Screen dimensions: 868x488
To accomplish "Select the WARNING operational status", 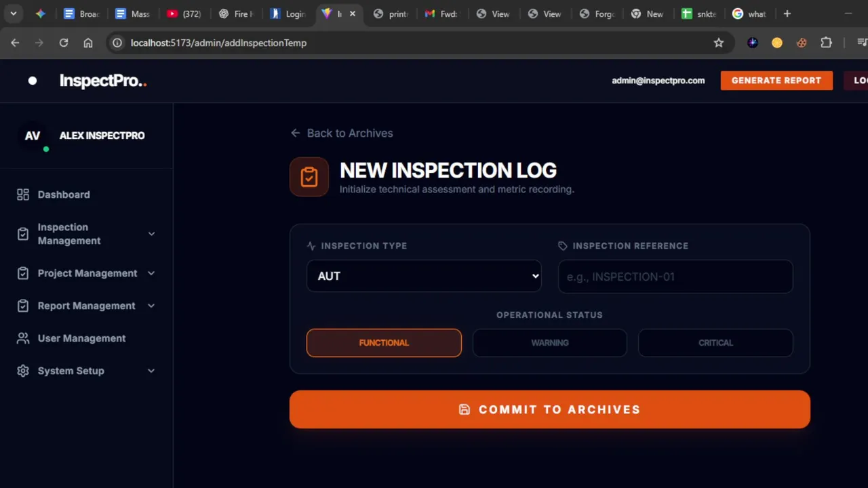I will (550, 343).
